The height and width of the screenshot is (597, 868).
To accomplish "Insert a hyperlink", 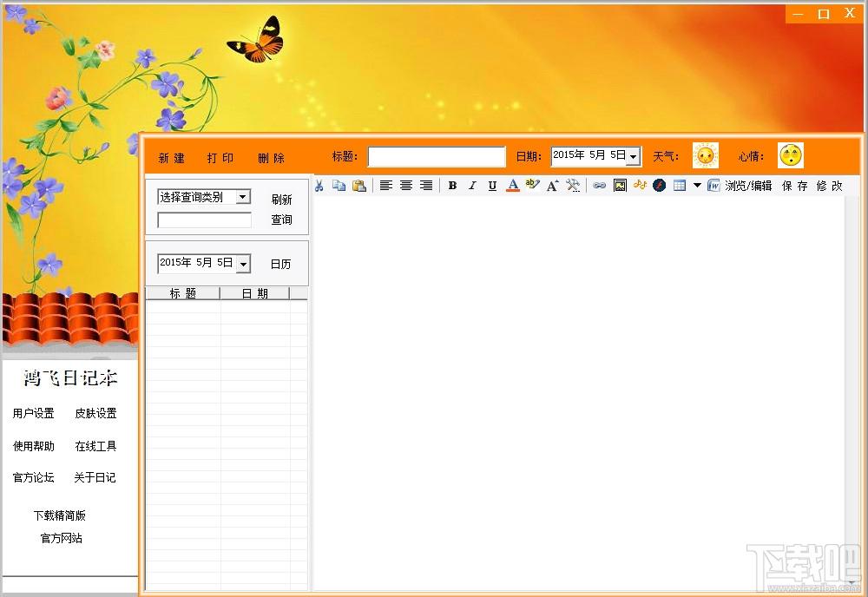I will (x=599, y=186).
